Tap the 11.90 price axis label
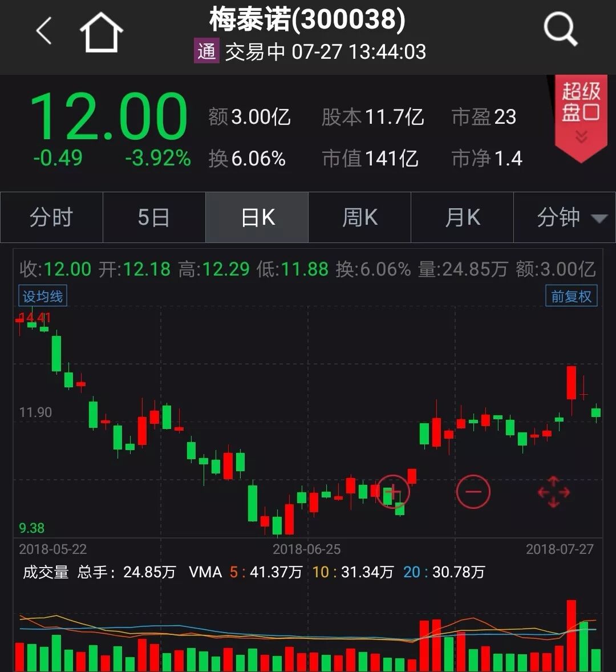Image resolution: width=616 pixels, height=672 pixels. (x=35, y=412)
